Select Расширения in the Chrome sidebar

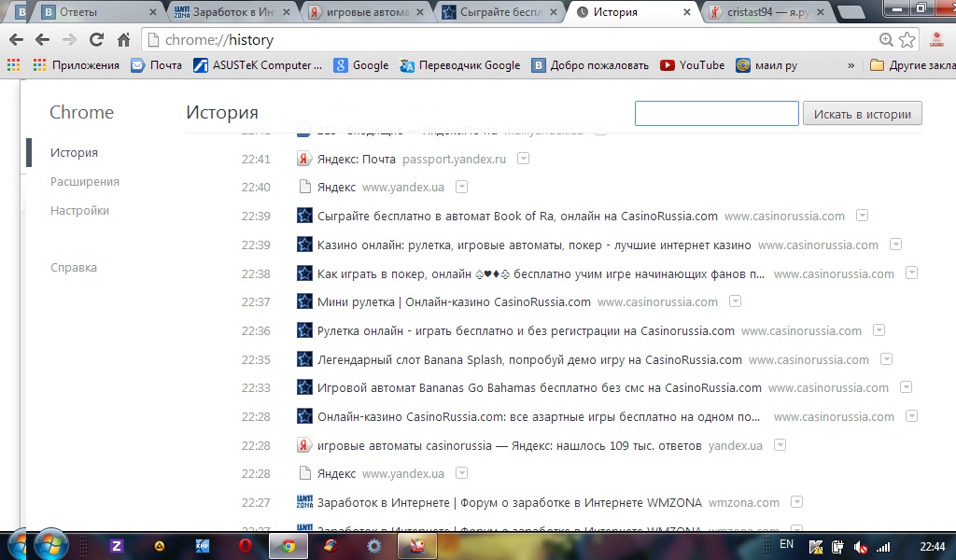coord(85,182)
